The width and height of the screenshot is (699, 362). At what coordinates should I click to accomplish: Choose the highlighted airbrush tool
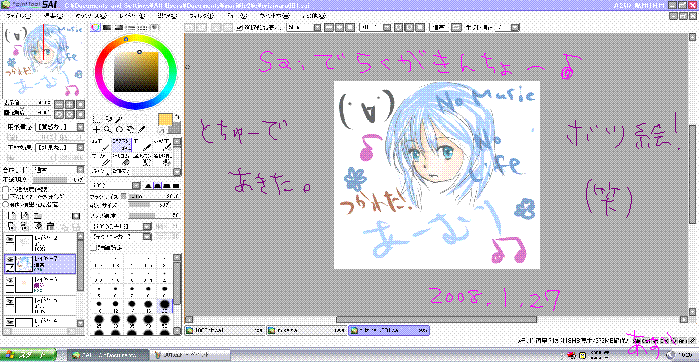pos(122,144)
